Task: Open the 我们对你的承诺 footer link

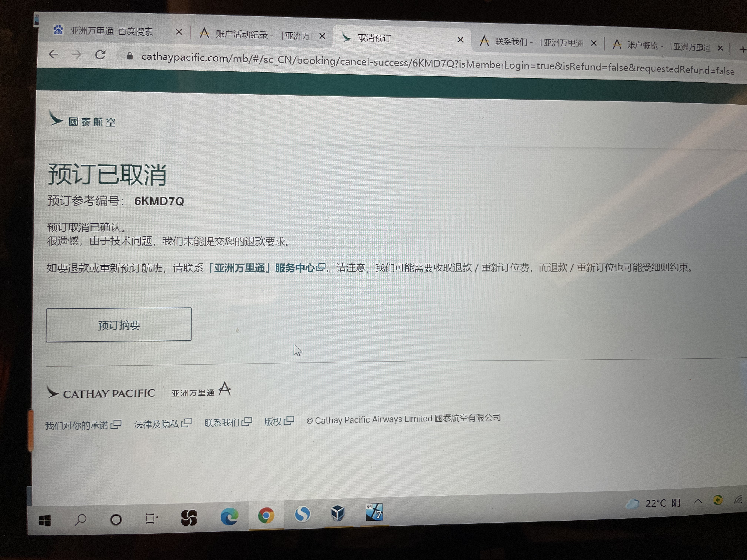Action: 83,425
